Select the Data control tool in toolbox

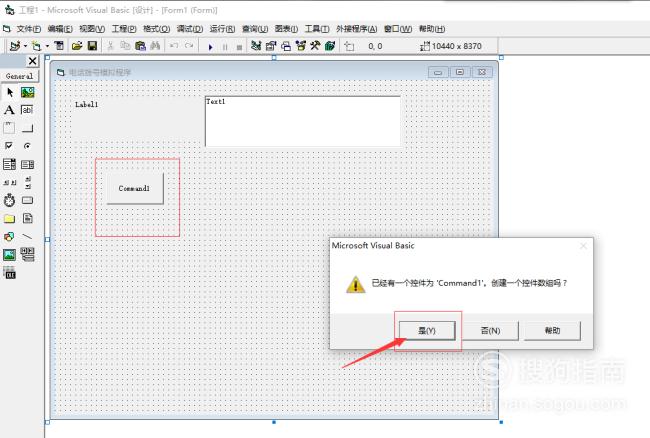[27, 254]
